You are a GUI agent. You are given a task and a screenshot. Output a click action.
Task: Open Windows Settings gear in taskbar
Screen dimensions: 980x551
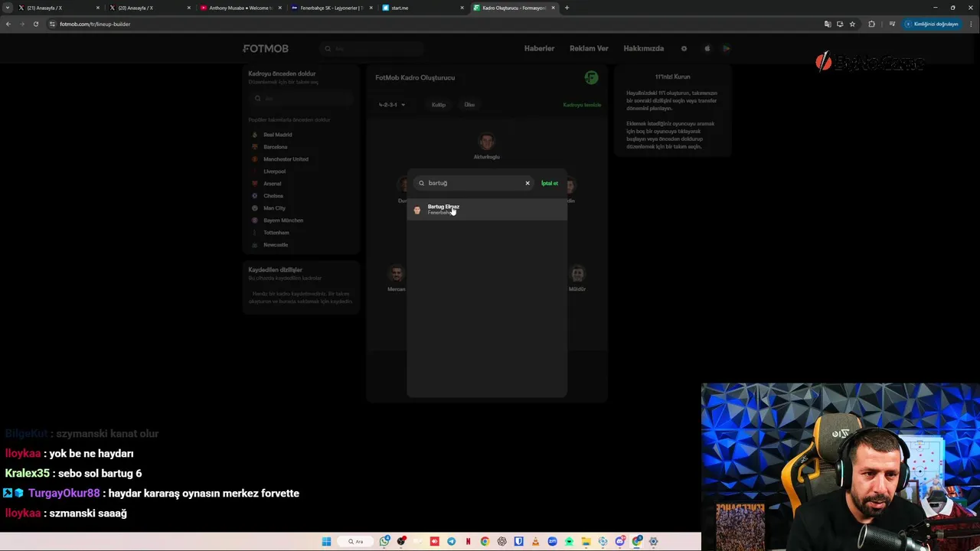click(x=653, y=541)
